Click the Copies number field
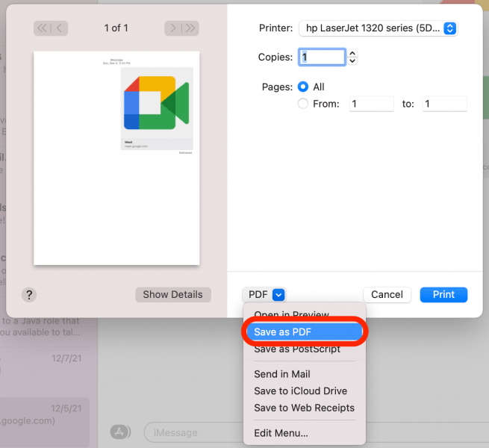Screen dimensions: 489x448 (x=322, y=57)
